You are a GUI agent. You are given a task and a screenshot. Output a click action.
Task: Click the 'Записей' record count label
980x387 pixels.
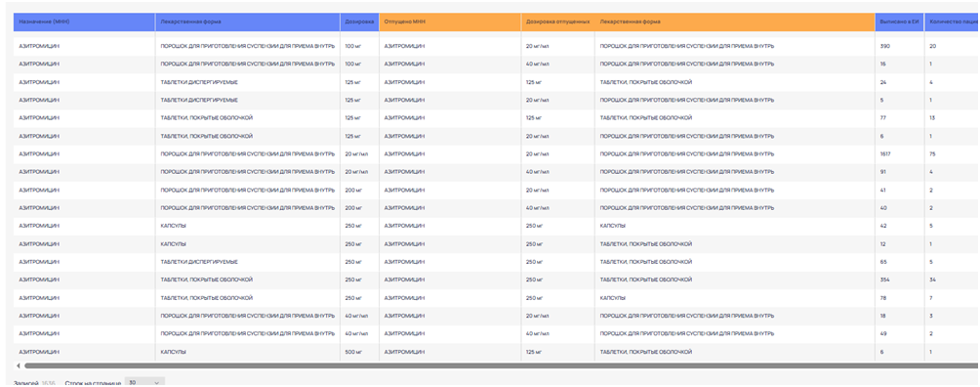pyautogui.click(x=25, y=382)
